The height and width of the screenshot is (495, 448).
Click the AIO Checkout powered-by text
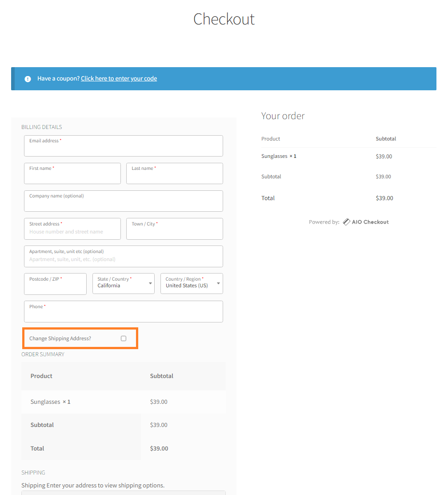(370, 222)
